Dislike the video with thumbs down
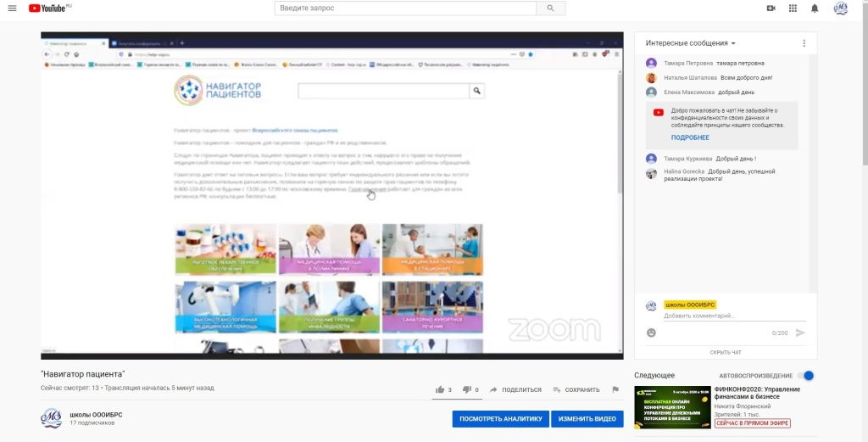 [466, 389]
